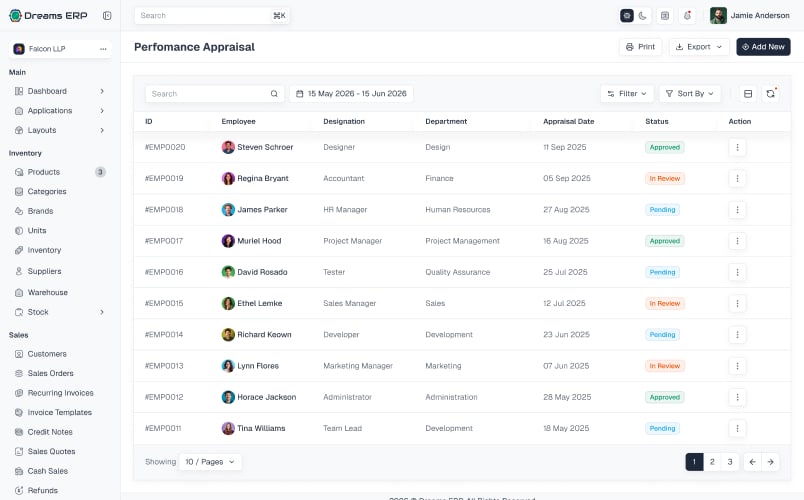Expand the Dashboard sidebar menu
The width and height of the screenshot is (804, 500).
click(60, 91)
